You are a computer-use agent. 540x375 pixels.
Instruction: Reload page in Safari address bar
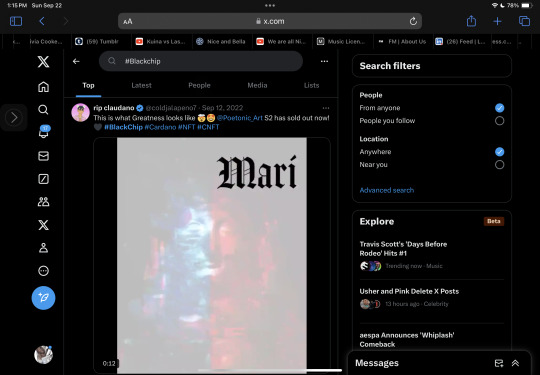[x=413, y=21]
